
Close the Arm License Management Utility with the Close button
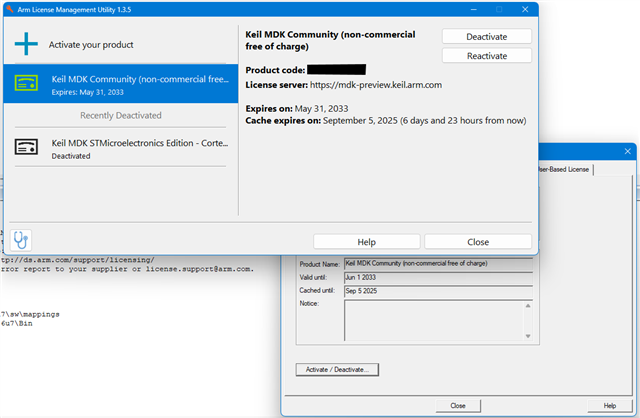pos(478,242)
